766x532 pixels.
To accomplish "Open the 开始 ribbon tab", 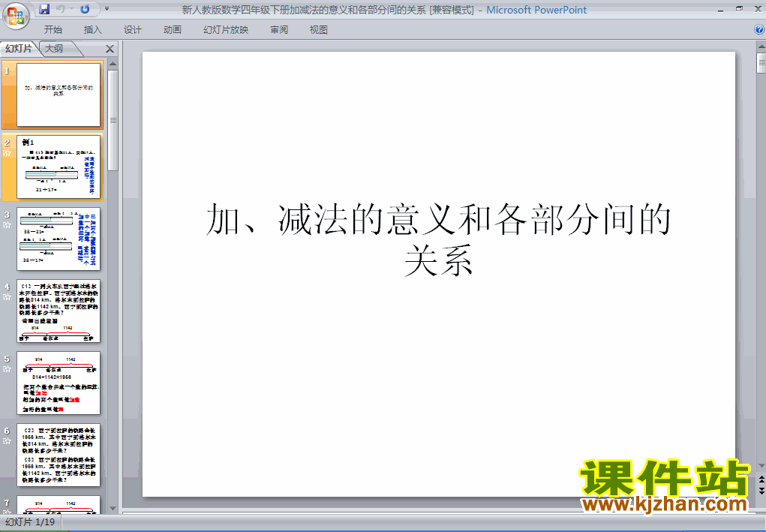I will (53, 30).
